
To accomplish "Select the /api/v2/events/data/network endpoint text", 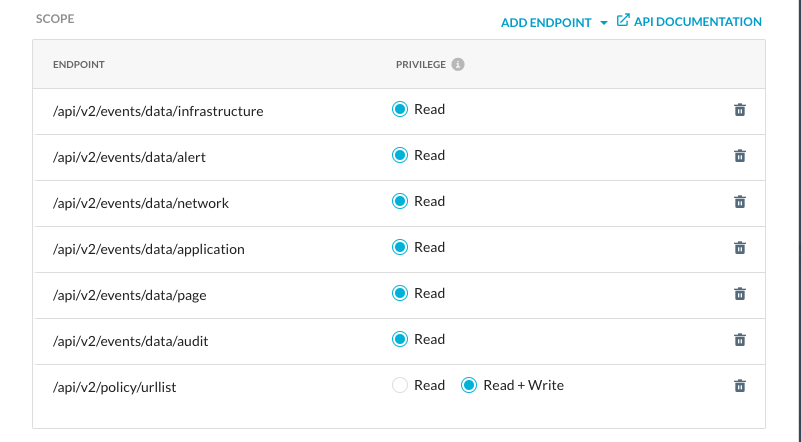I will (x=141, y=203).
